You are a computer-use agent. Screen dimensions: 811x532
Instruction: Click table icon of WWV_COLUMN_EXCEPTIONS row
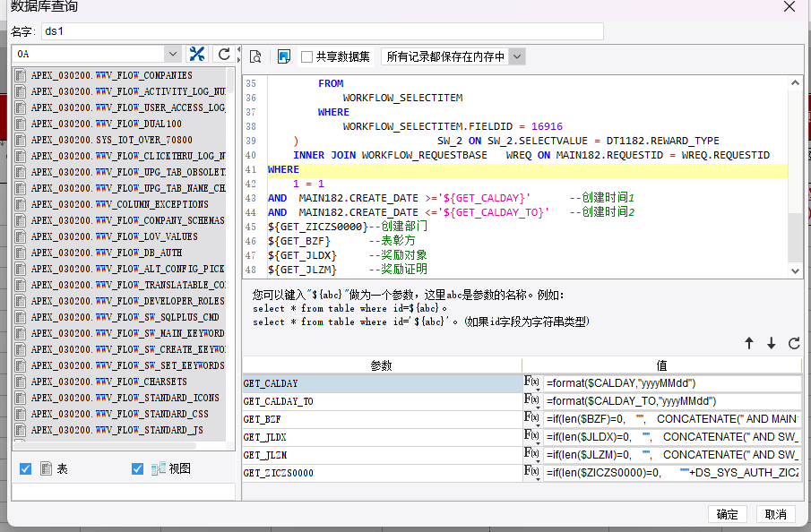click(x=21, y=204)
